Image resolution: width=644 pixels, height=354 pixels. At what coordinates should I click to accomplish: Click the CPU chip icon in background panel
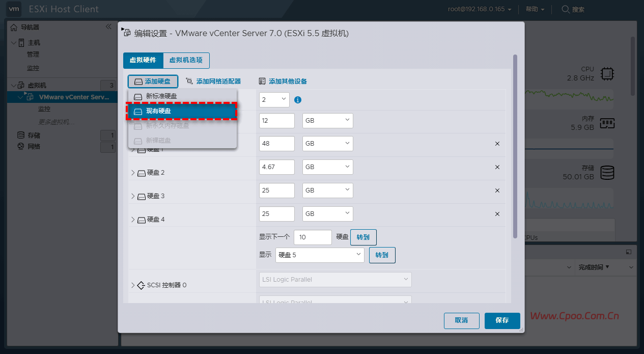click(x=607, y=74)
